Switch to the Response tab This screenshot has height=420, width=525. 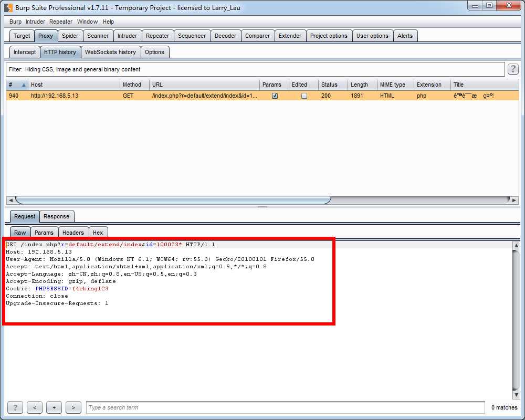(x=56, y=216)
